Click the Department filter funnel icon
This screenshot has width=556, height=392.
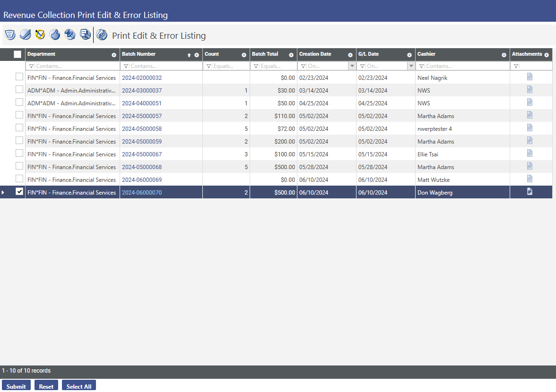[31, 66]
